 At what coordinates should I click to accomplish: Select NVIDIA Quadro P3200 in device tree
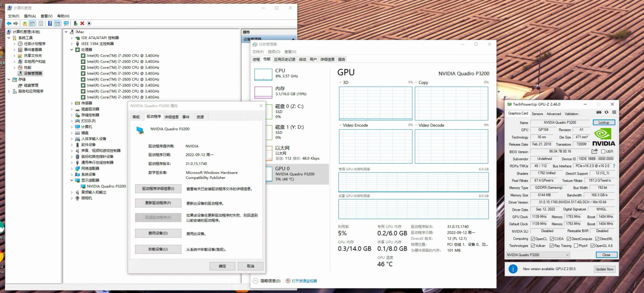(106, 186)
